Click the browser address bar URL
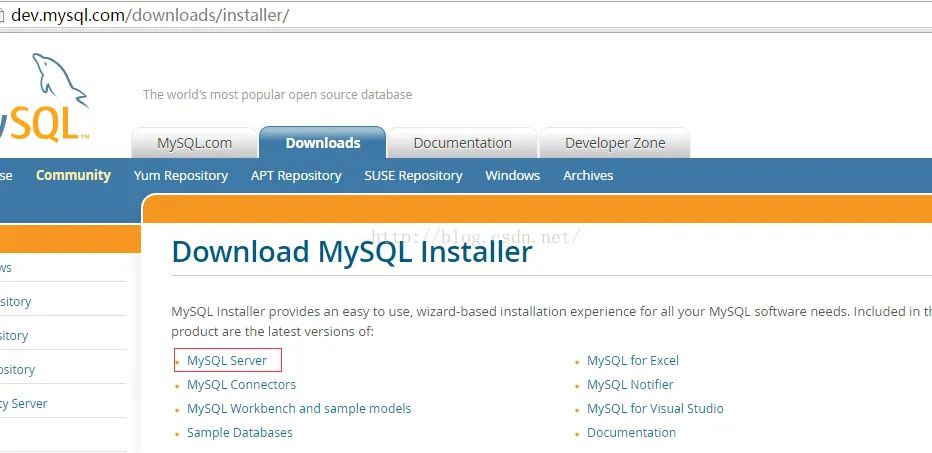This screenshot has width=932, height=453. click(150, 15)
